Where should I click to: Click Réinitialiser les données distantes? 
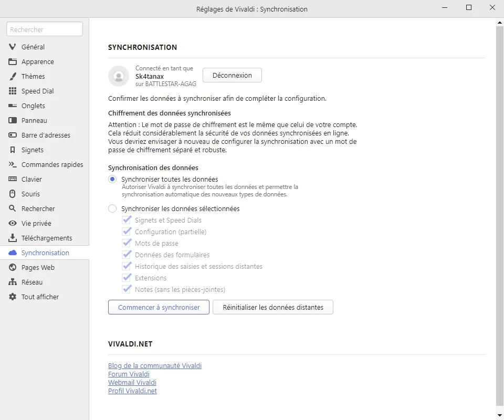(x=273, y=307)
